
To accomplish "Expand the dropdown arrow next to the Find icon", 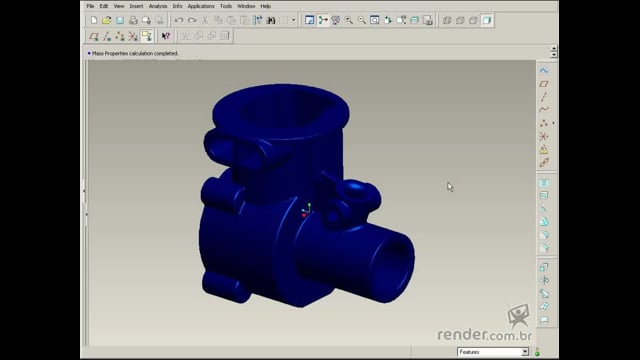I will tap(293, 20).
